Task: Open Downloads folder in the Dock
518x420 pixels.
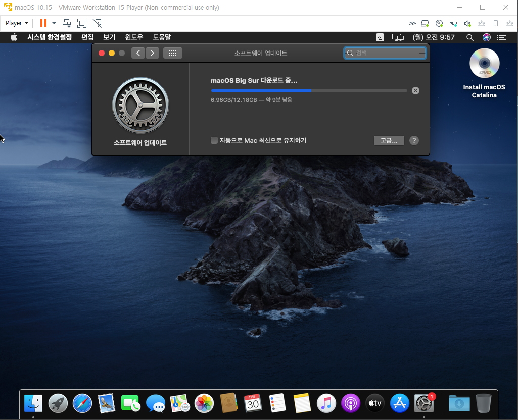Action: pyautogui.click(x=459, y=403)
